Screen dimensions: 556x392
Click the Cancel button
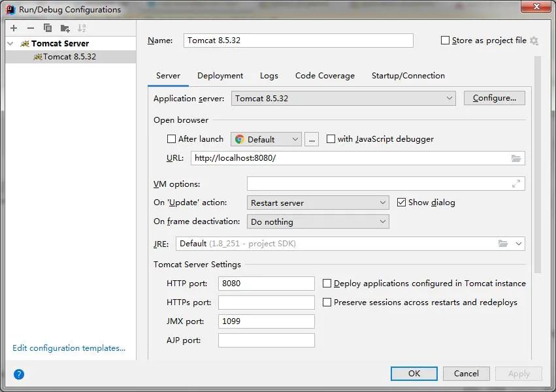tap(466, 374)
